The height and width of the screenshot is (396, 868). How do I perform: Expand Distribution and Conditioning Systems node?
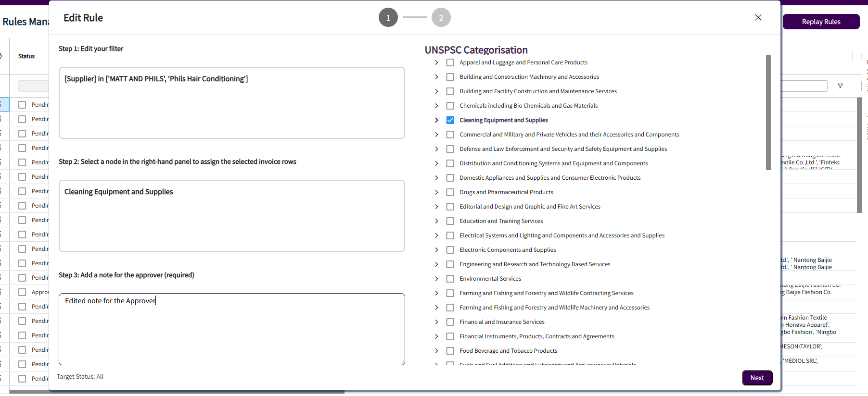pos(436,163)
